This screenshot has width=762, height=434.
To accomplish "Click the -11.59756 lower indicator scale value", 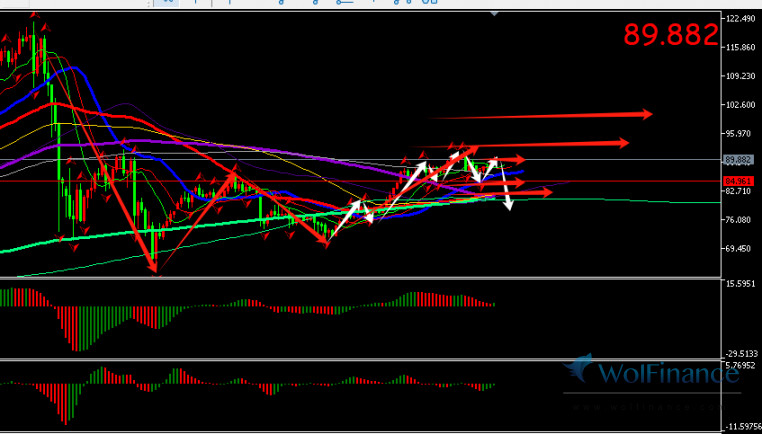I will click(740, 427).
